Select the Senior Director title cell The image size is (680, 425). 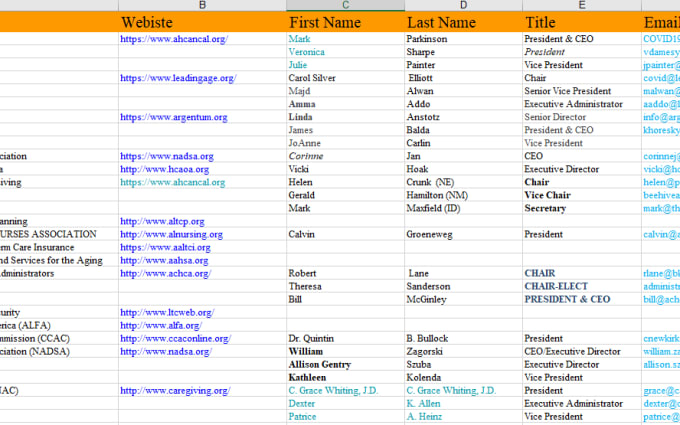(582, 117)
